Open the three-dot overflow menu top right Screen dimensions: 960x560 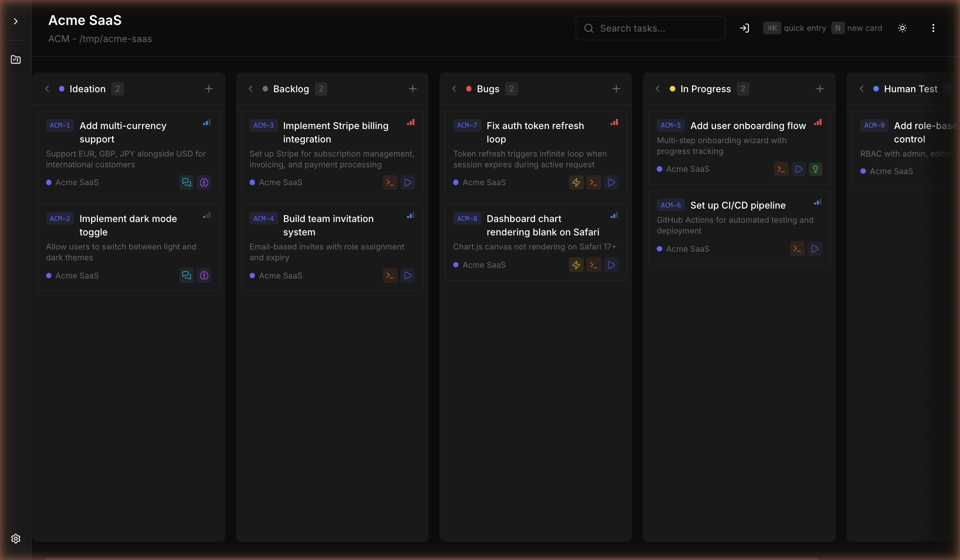(933, 28)
